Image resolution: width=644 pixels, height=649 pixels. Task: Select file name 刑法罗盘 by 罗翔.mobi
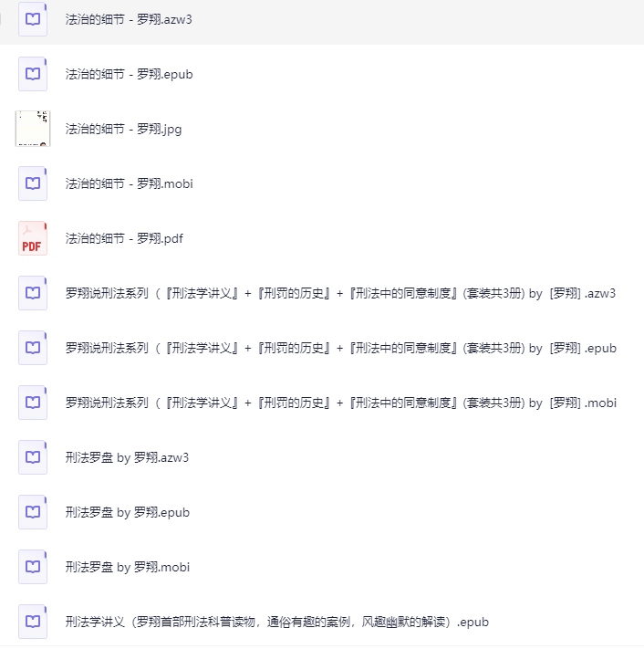pos(128,567)
